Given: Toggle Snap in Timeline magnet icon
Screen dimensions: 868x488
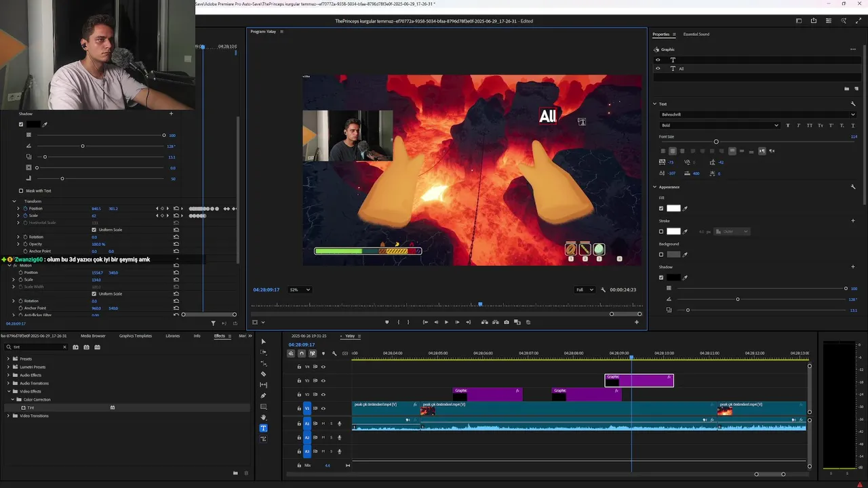Looking at the screenshot, I should [302, 353].
